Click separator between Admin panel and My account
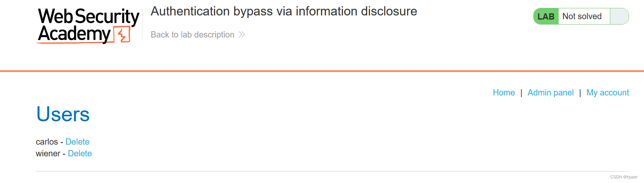Image resolution: width=644 pixels, height=183 pixels. click(580, 93)
